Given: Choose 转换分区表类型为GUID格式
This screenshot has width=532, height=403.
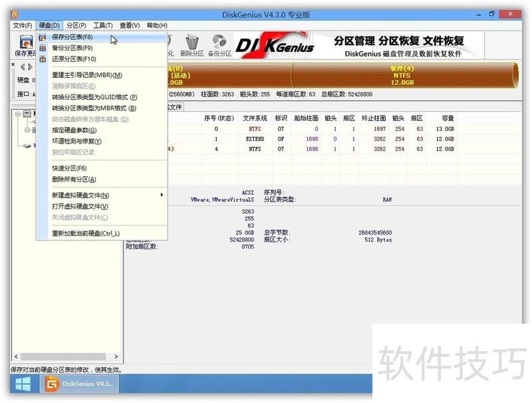Looking at the screenshot, I should 102,97.
